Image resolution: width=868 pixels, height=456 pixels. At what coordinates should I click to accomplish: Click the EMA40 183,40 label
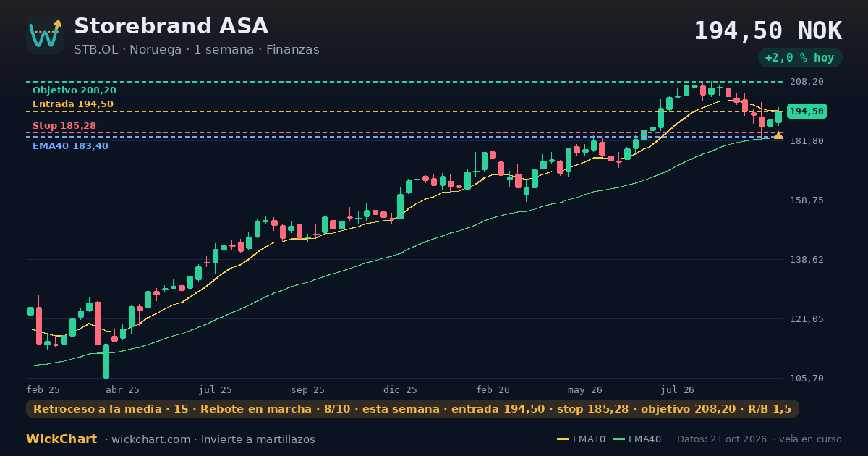coord(70,146)
